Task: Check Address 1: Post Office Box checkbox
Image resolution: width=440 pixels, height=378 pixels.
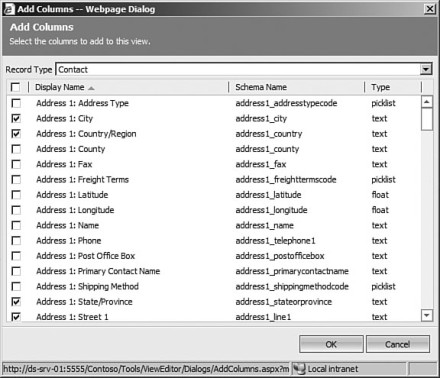Action: 16,256
